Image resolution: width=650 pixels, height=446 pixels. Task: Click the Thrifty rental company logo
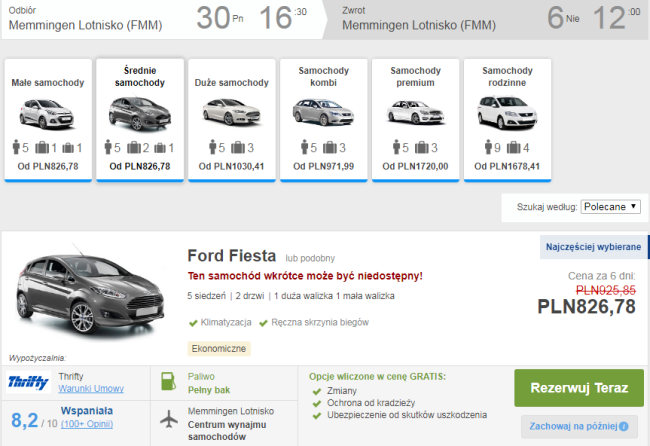click(x=29, y=382)
